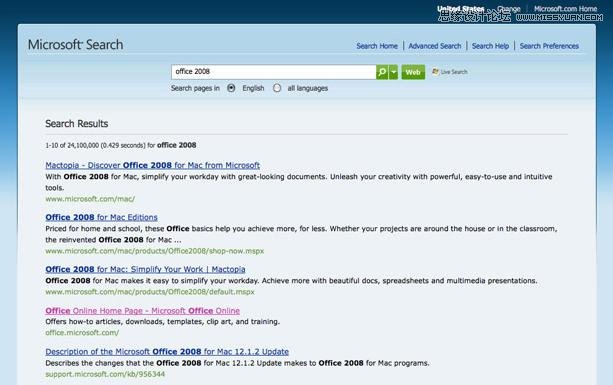Open the Office 2008 Mac 12.1.2 Update result

(167, 352)
